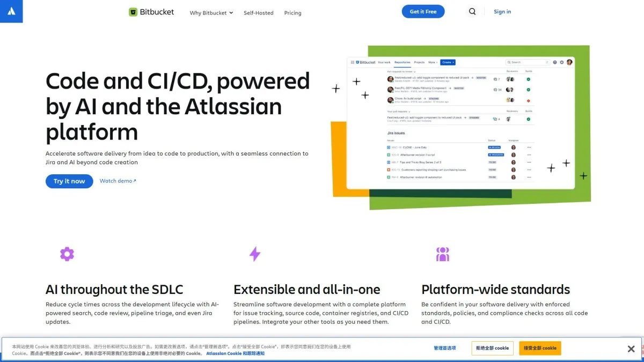This screenshot has width=644, height=362.
Task: Open the Atlassian Cookie 和跟踪通知 link
Action: (235, 353)
